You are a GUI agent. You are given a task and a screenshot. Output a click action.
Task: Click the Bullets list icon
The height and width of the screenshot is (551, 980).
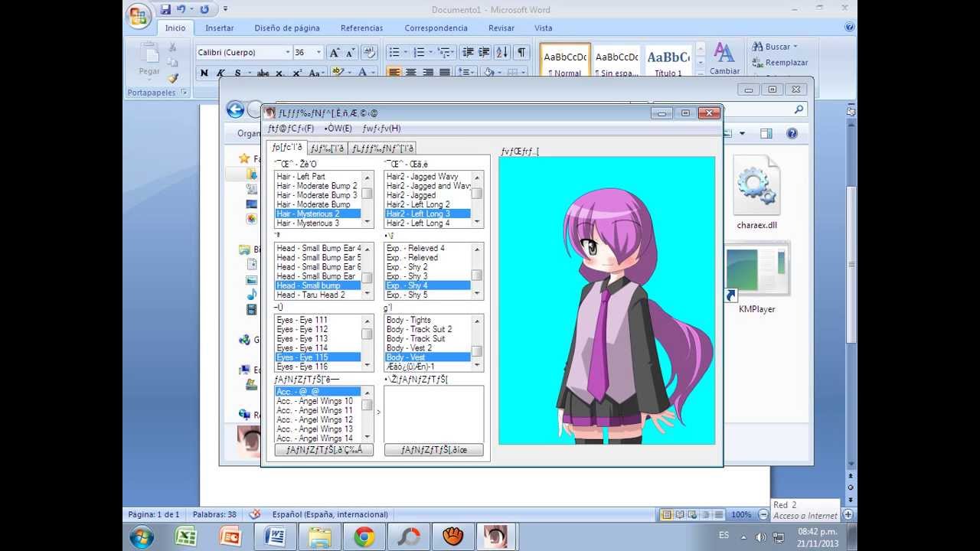(394, 53)
